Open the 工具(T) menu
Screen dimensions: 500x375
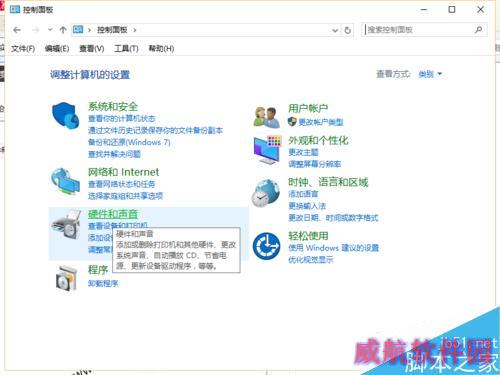coord(126,49)
